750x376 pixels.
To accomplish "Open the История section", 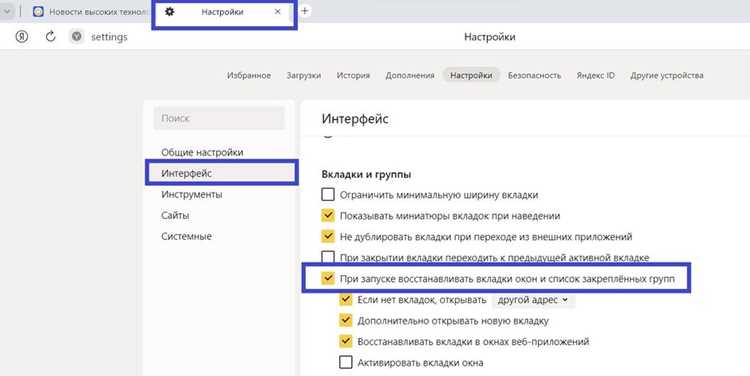I will pos(353,75).
